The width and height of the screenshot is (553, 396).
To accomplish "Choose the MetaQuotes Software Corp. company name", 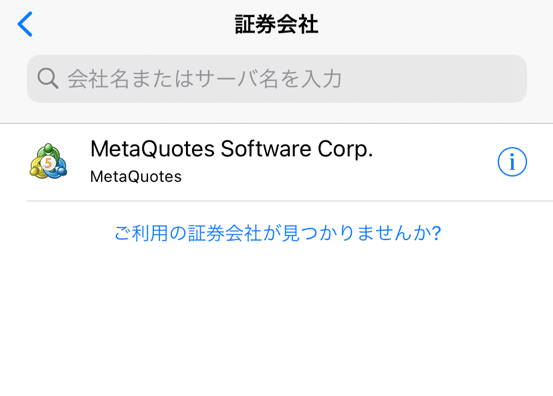I will (x=232, y=149).
